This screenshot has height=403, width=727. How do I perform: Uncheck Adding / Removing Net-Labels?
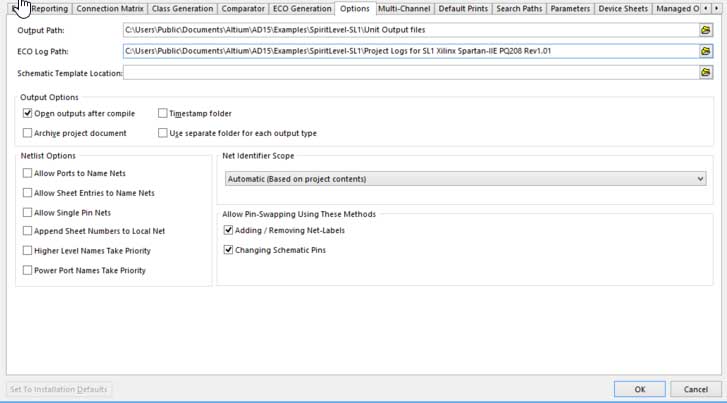point(228,231)
